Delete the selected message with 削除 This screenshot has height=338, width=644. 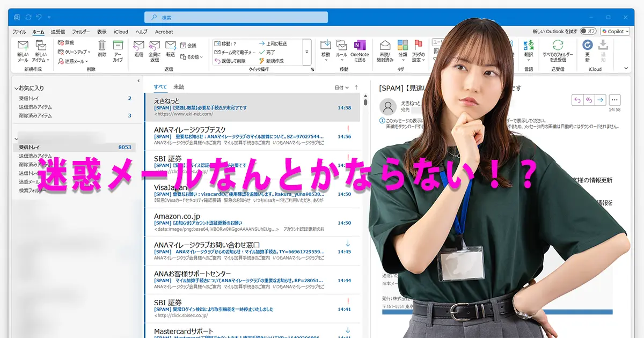click(x=102, y=49)
